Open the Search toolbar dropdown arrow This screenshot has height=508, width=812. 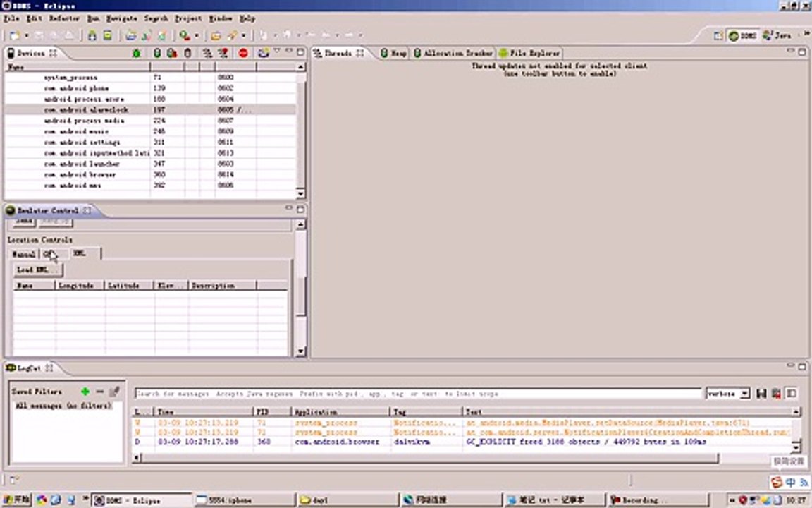(x=243, y=35)
